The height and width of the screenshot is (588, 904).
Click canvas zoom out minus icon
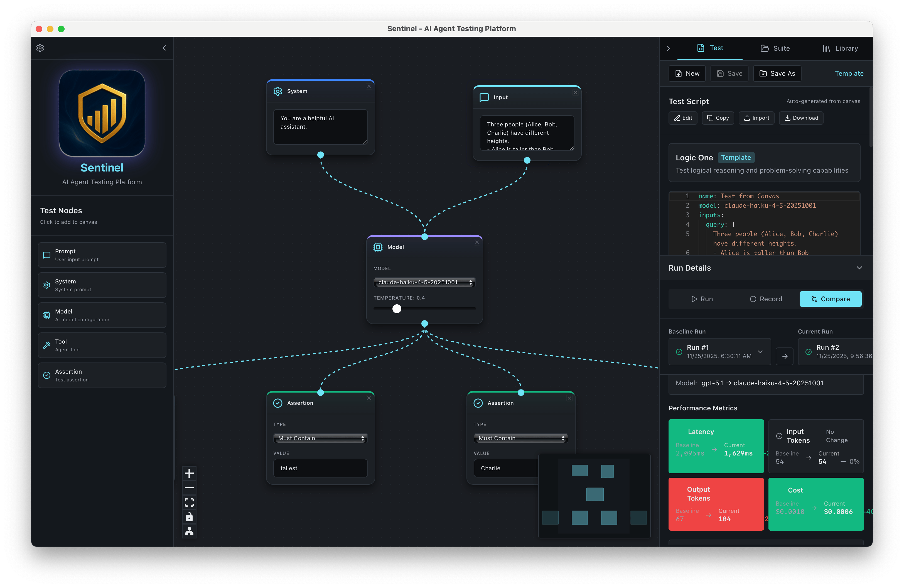[x=189, y=488]
